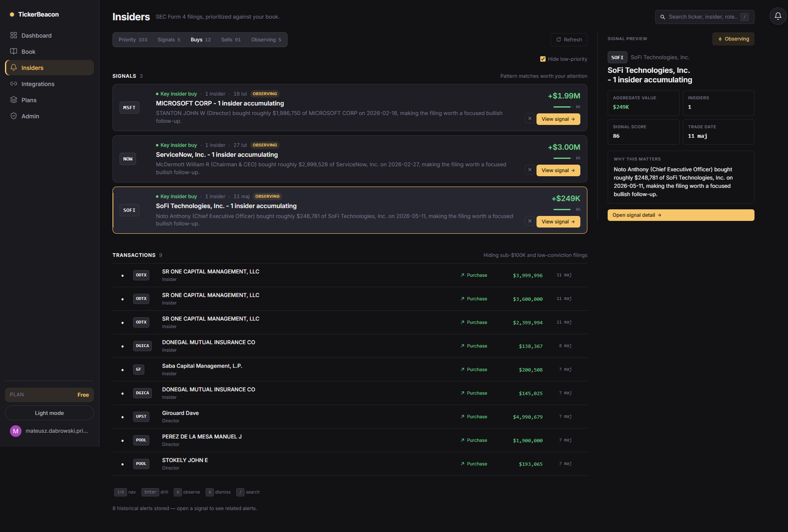Click the GF ticker badge
Screen dimensions: 788x532
point(139,369)
